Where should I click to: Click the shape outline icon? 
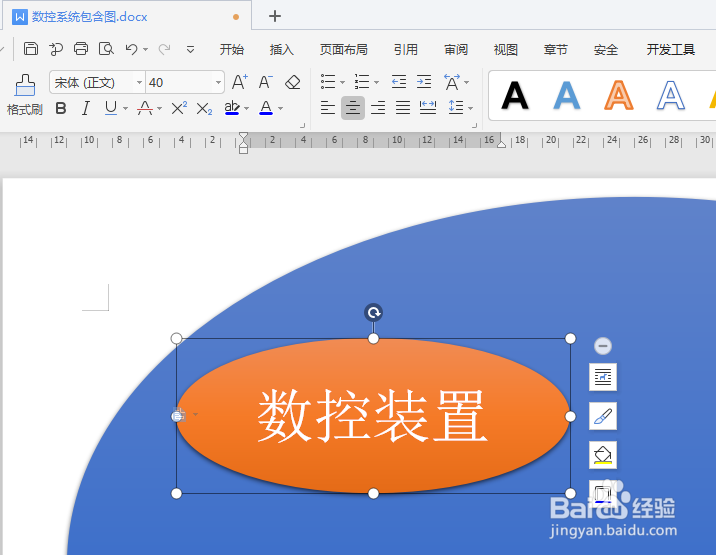[603, 493]
